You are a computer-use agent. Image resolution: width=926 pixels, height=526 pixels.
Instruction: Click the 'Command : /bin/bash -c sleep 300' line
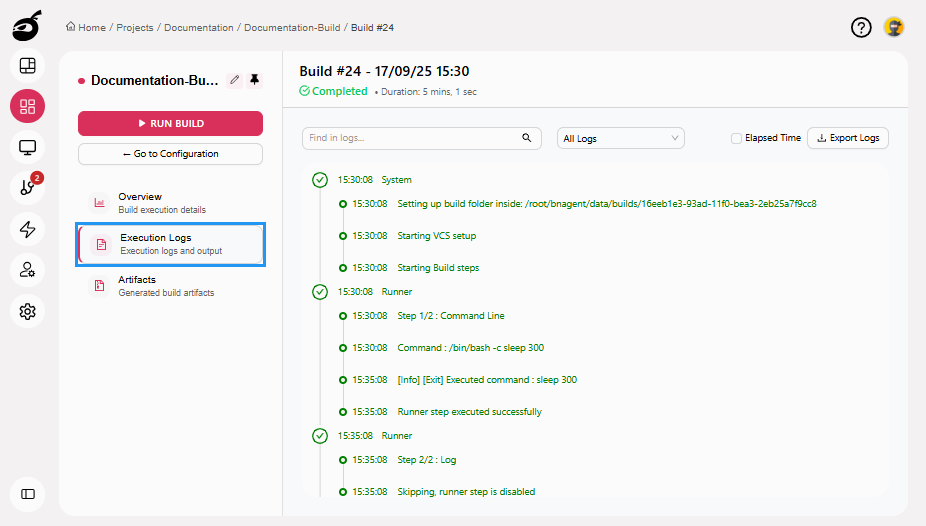click(x=471, y=348)
